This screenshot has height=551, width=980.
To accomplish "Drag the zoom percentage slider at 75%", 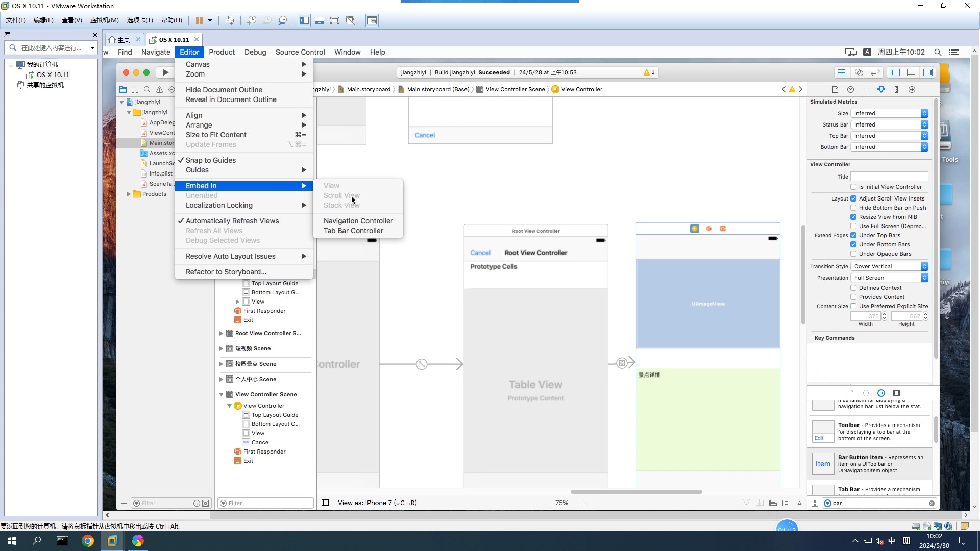I will [x=561, y=503].
